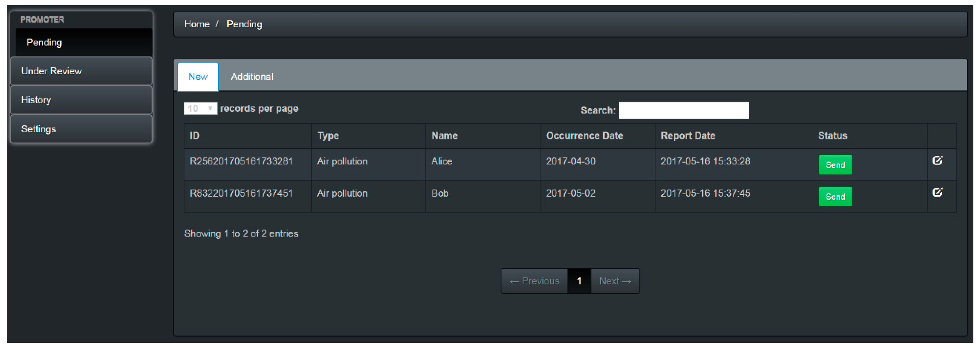This screenshot has height=349, width=980.
Task: Go to the Next page
Action: point(615,281)
